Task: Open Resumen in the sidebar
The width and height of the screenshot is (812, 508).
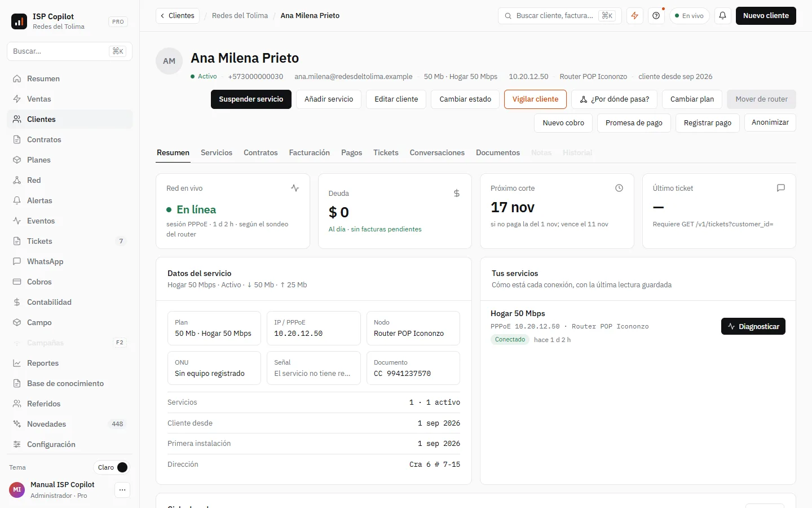Action: click(x=70, y=78)
